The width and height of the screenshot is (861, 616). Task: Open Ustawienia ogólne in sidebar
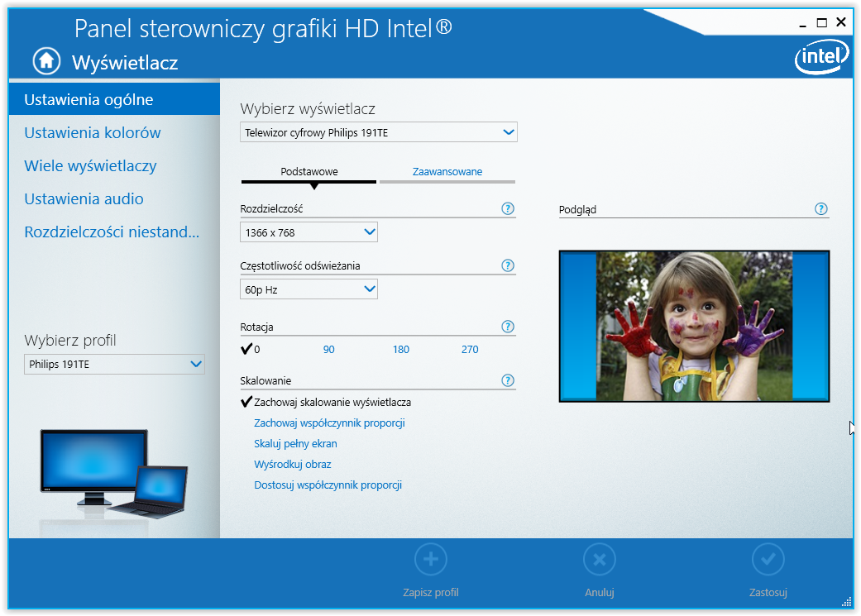(x=114, y=99)
